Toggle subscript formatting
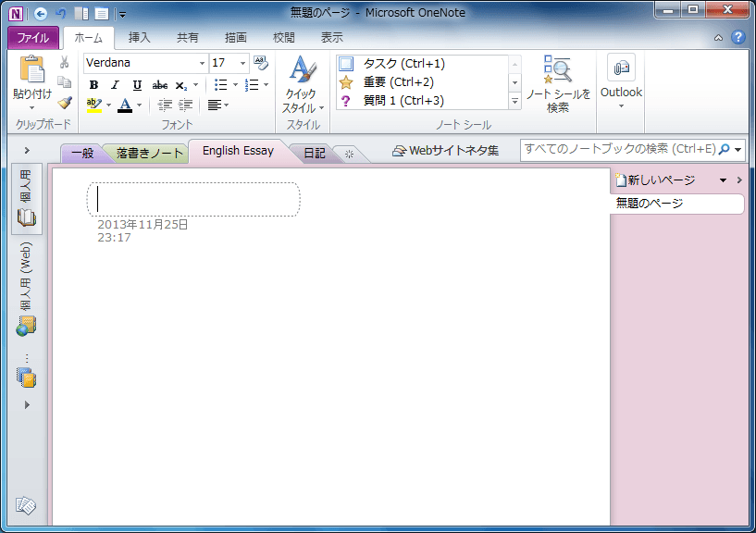This screenshot has height=533, width=756. pos(180,85)
